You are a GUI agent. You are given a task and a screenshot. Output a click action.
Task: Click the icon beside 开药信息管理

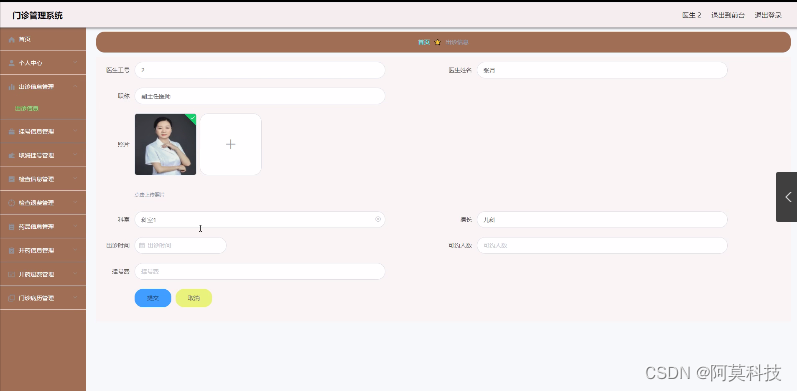click(12, 250)
